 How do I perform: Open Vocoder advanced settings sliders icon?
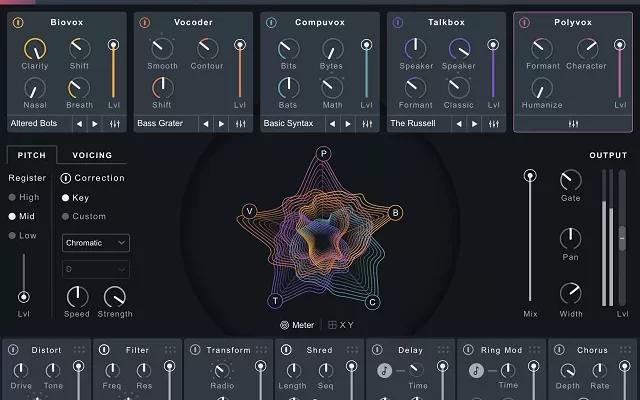click(240, 124)
